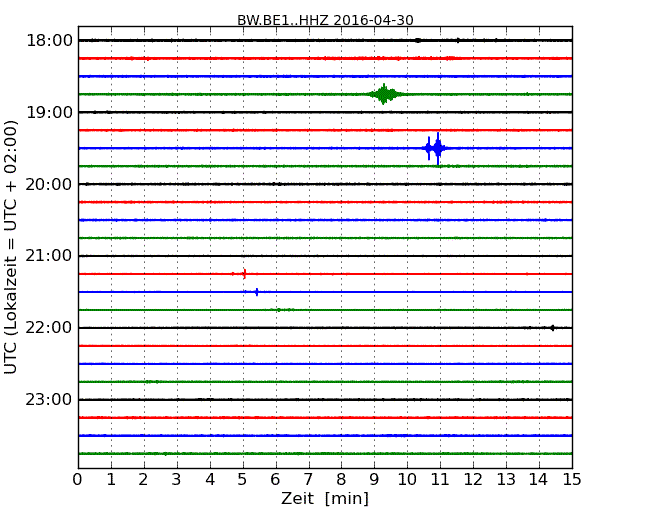Image resolution: width=650 pixels, height=520 pixels.
Task: Click the plot title BW.BE1..HHZ 2016-04-30
Action: point(325,20)
